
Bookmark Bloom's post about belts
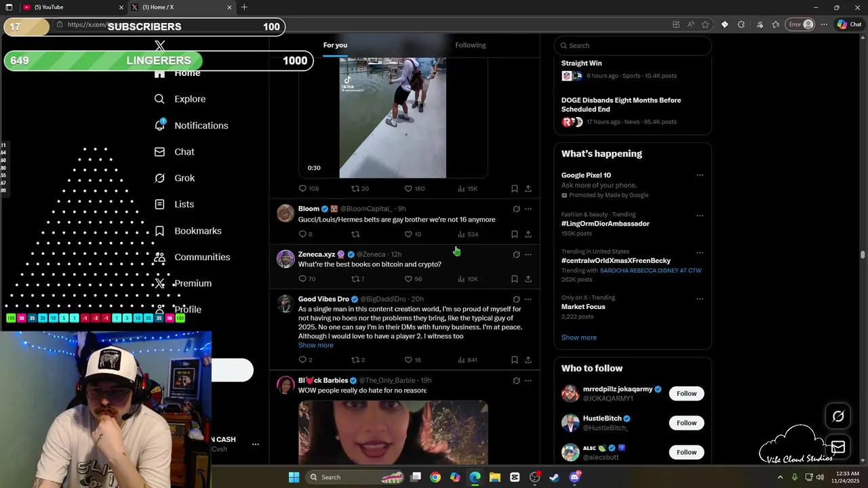(x=514, y=234)
